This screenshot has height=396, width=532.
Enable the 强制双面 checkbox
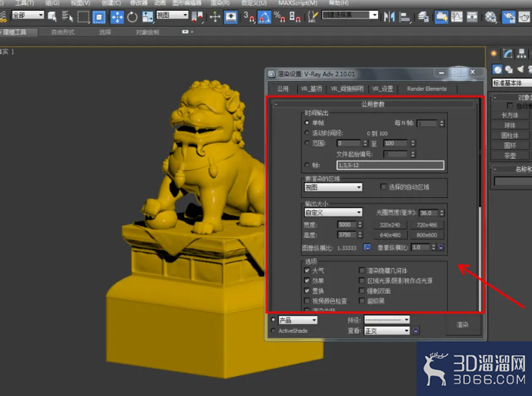(x=362, y=290)
